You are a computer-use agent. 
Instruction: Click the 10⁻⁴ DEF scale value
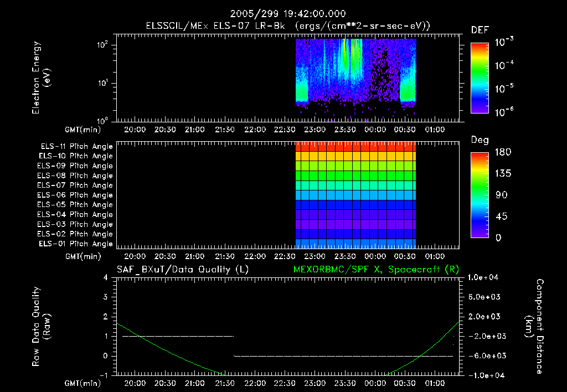pyautogui.click(x=504, y=65)
